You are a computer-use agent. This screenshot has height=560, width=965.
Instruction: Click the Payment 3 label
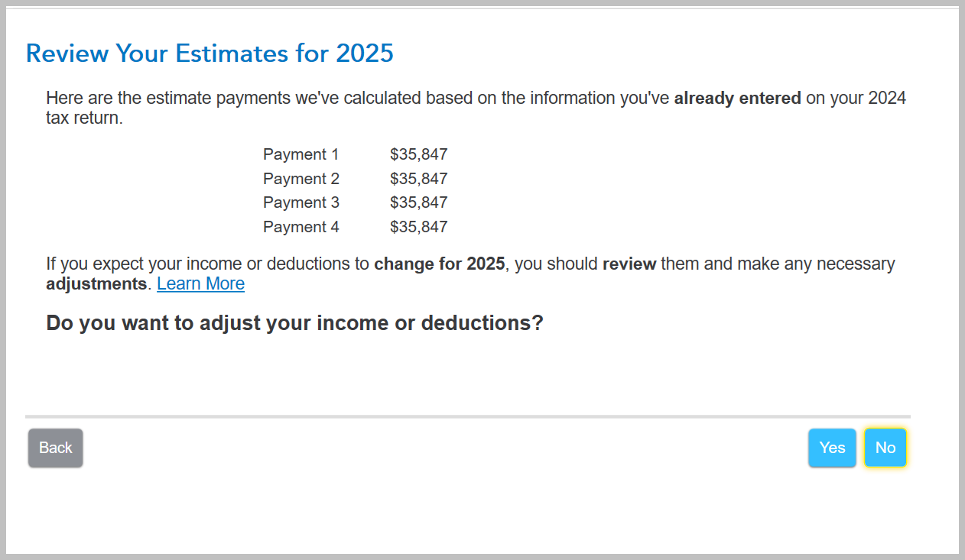(301, 202)
